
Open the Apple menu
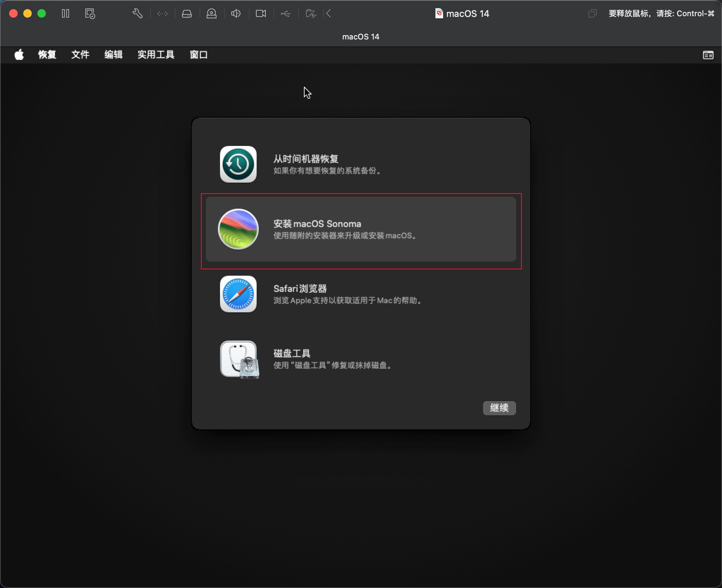[x=19, y=55]
